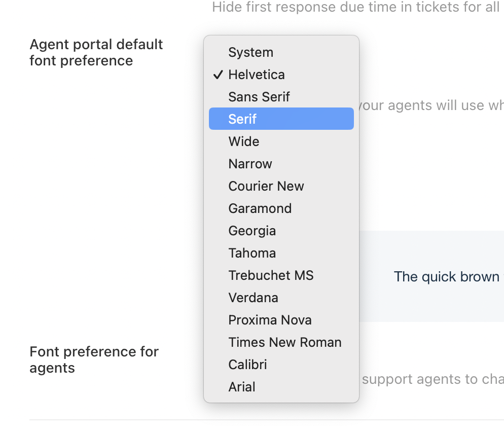504x433 pixels.
Task: Select Arial font option
Action: pos(242,387)
